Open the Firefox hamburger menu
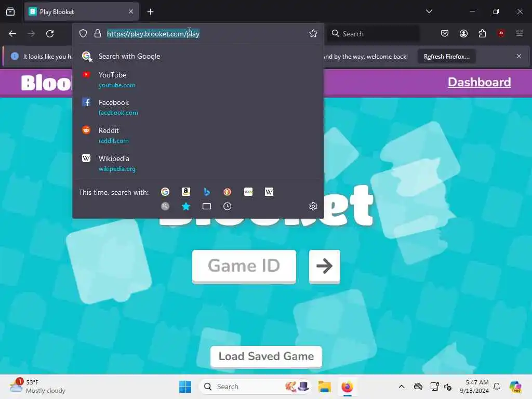Image resolution: width=532 pixels, height=399 pixels. coord(520,33)
